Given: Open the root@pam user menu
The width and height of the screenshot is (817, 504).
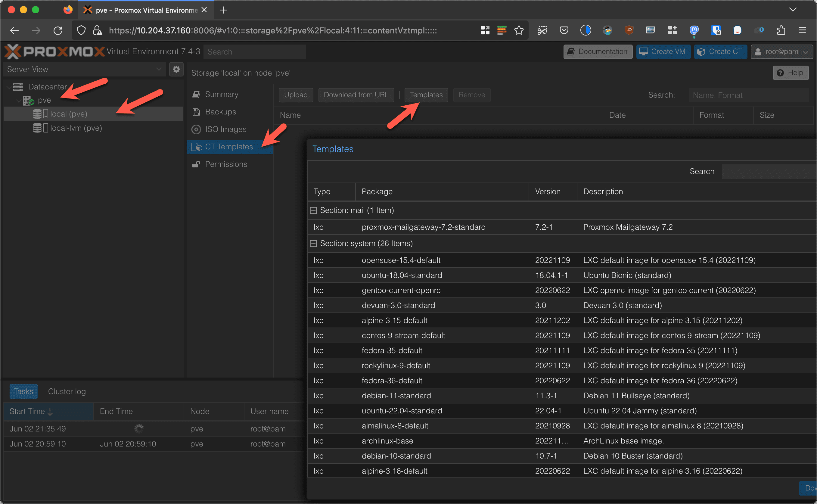Looking at the screenshot, I should (782, 52).
